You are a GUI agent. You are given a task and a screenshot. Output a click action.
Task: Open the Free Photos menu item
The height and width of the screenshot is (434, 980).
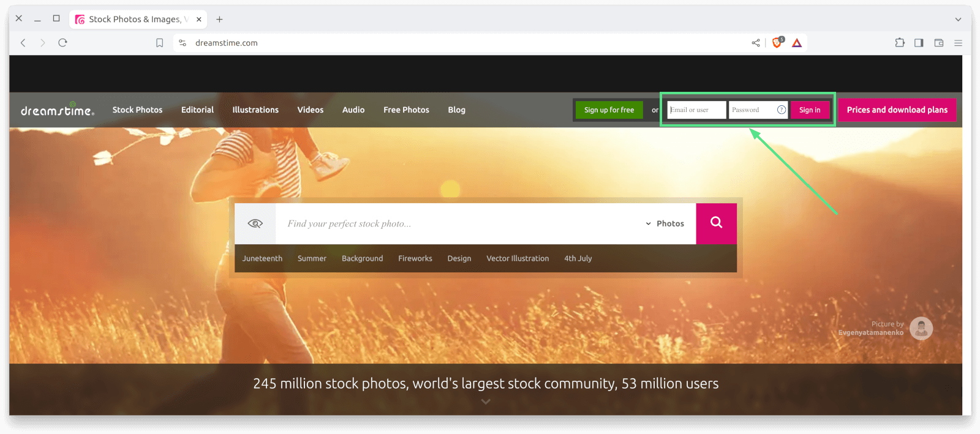pos(406,110)
